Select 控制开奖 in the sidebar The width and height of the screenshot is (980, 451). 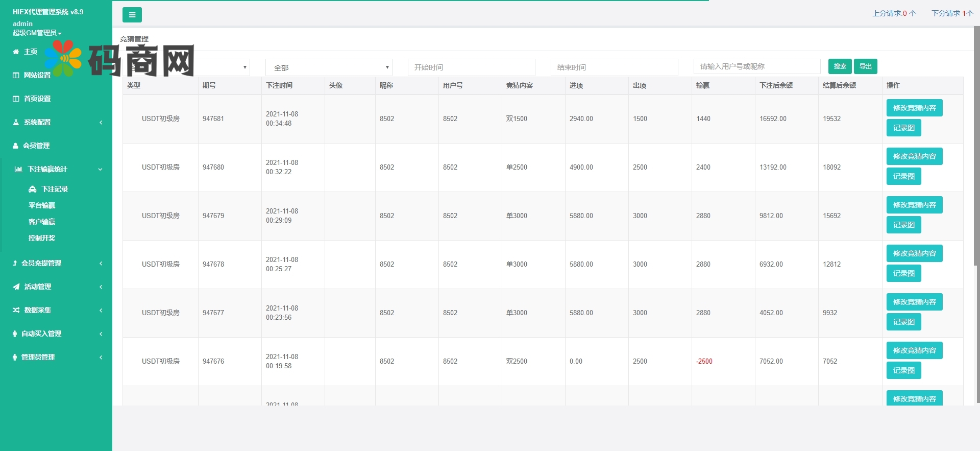tap(42, 238)
